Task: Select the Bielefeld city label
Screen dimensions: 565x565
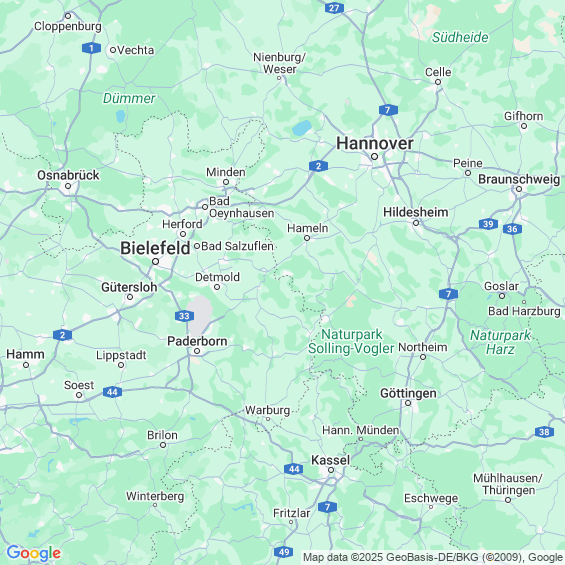Action: (x=155, y=248)
